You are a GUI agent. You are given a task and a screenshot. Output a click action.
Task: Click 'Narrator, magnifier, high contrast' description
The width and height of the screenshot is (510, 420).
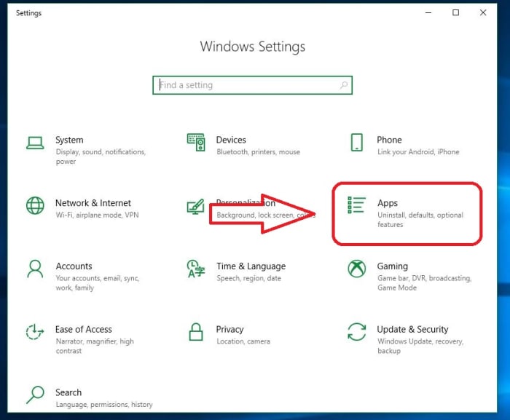tap(95, 346)
